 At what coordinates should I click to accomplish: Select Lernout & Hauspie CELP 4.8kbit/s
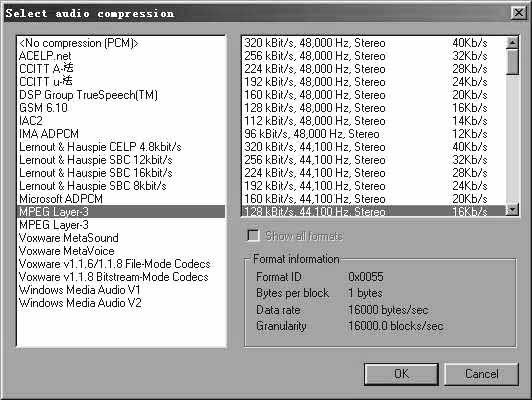coord(121,147)
